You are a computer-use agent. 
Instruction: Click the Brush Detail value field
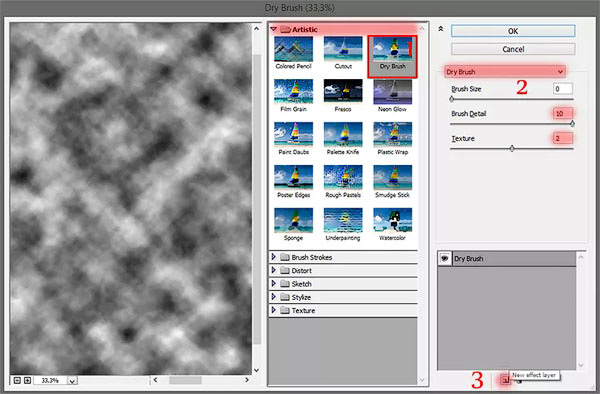(x=562, y=113)
